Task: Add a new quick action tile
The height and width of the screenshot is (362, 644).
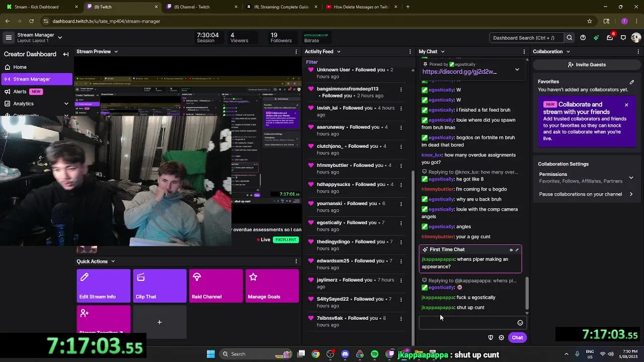Action: 159,322
